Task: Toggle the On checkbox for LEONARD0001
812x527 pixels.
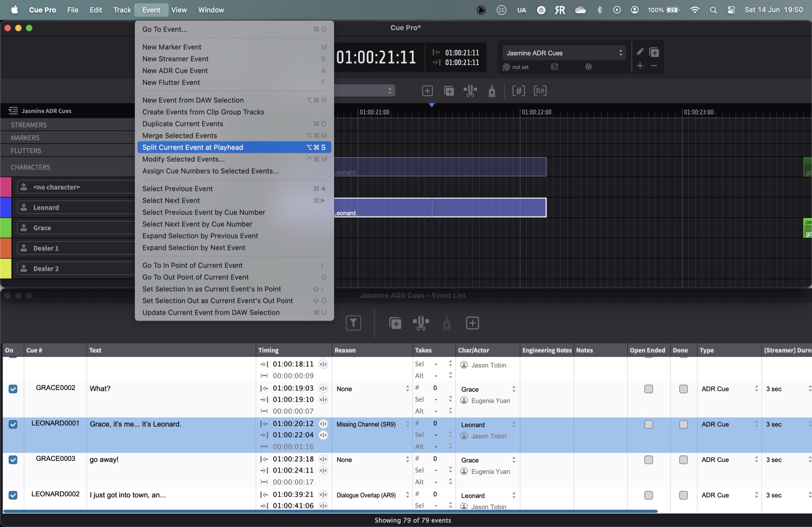Action: pyautogui.click(x=13, y=424)
